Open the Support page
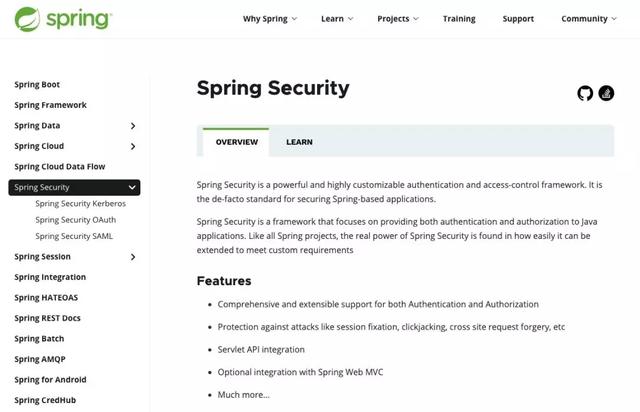Viewport: 640px width, 412px height. [518, 19]
